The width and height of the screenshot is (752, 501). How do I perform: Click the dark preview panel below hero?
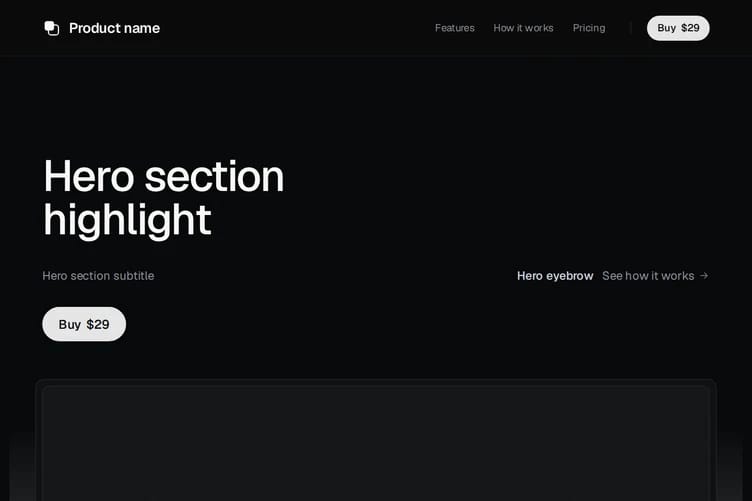coord(376,443)
